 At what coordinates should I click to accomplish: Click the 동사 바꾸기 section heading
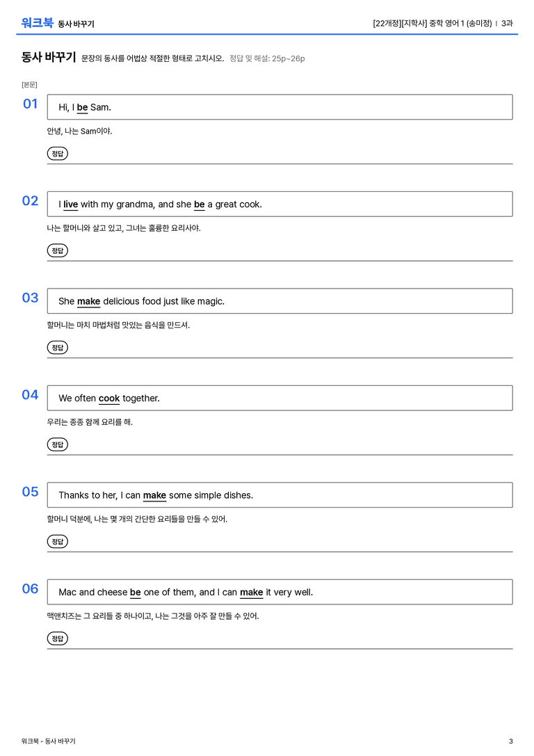(49, 57)
